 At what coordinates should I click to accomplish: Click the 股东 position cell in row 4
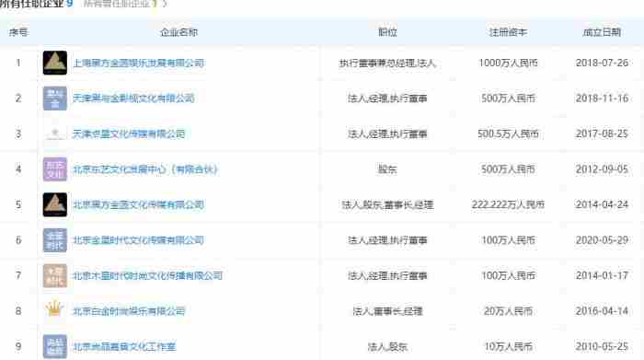[387, 169]
